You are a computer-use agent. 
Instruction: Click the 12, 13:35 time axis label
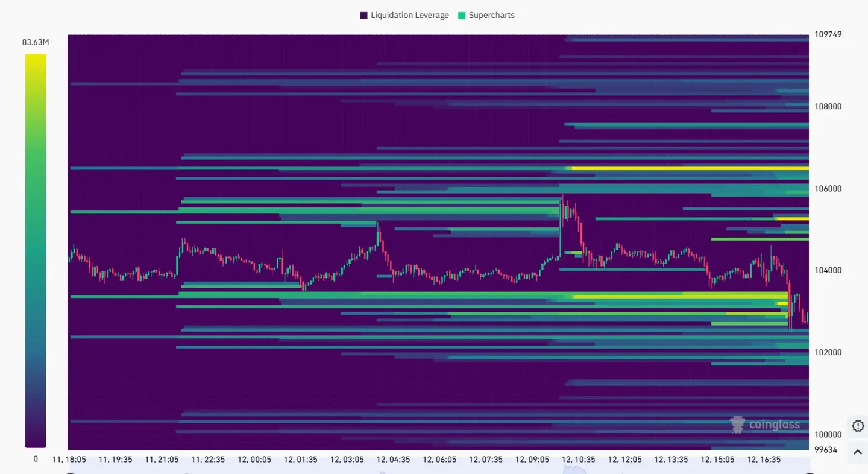(x=671, y=460)
